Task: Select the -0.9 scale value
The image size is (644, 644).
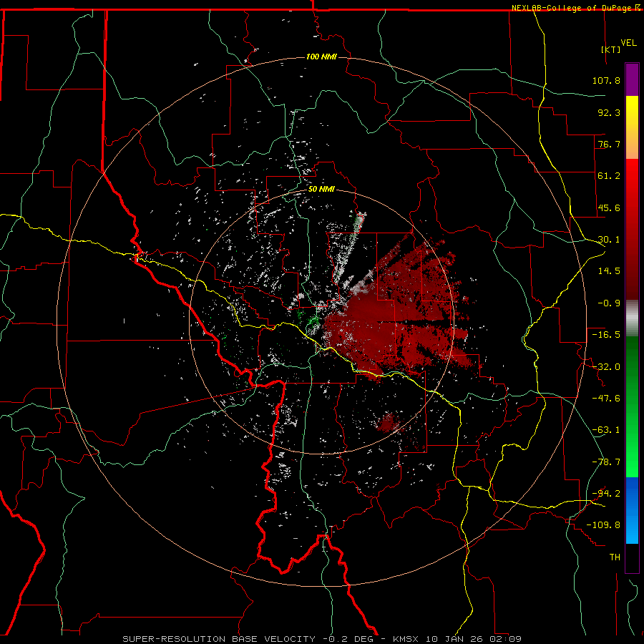Action: pos(609,303)
